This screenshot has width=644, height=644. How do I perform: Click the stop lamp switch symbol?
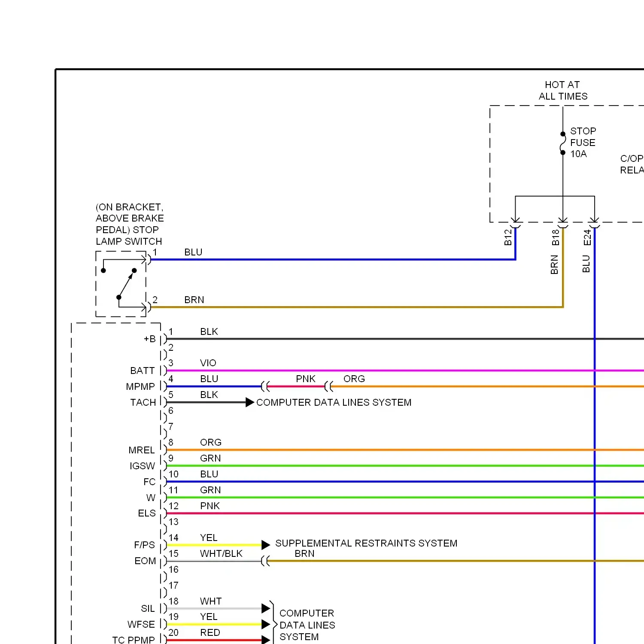pyautogui.click(x=121, y=284)
